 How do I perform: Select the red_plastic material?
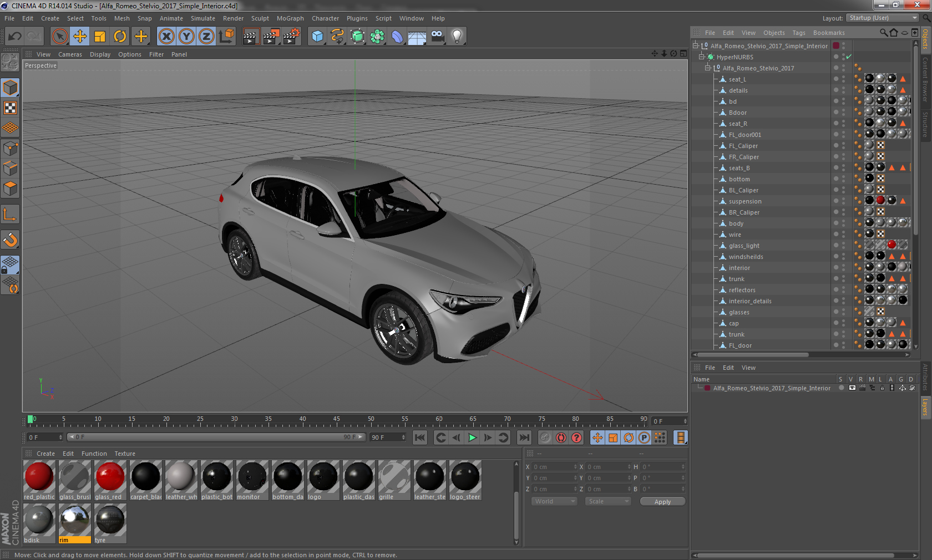[x=39, y=480]
